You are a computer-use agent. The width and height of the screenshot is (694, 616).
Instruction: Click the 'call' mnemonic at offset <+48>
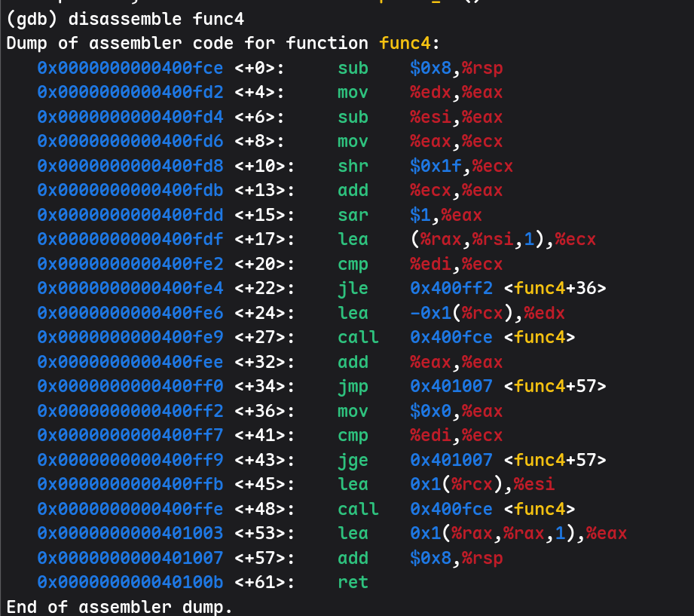pos(358,509)
